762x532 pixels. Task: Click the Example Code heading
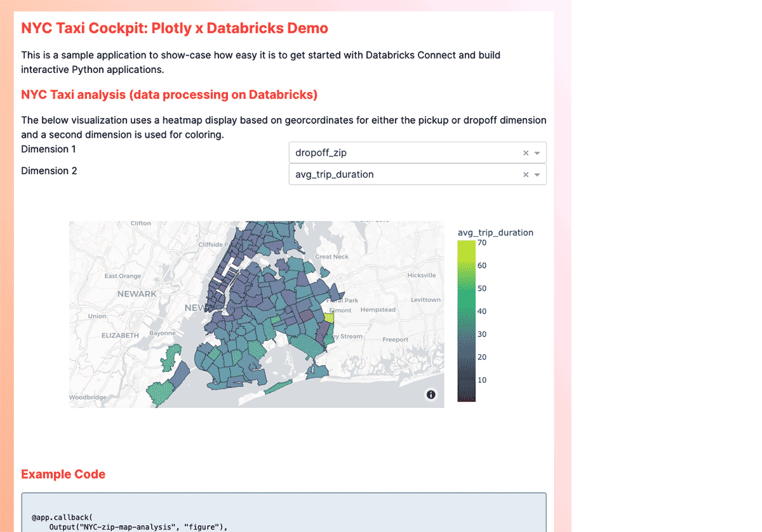click(63, 474)
